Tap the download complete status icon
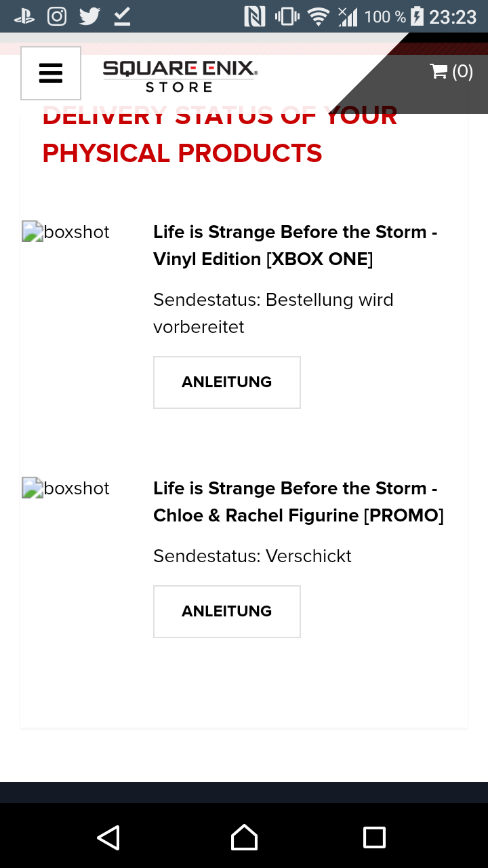 122,16
